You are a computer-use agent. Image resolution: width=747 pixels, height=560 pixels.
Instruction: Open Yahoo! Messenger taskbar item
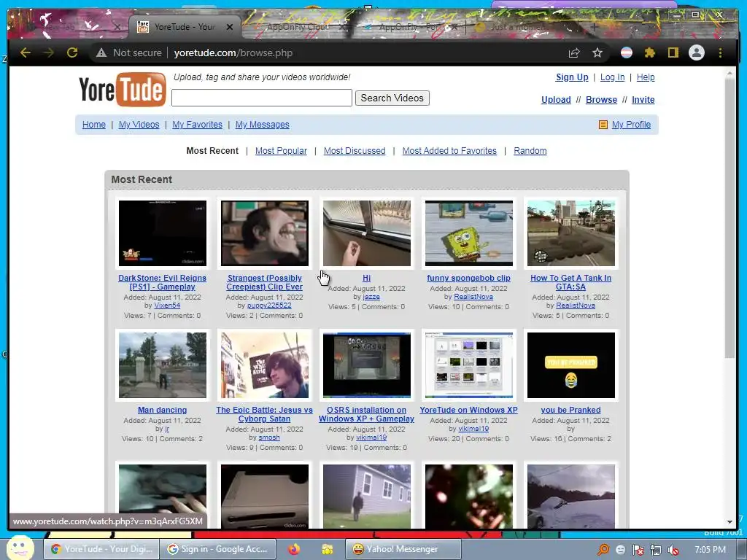(x=403, y=549)
